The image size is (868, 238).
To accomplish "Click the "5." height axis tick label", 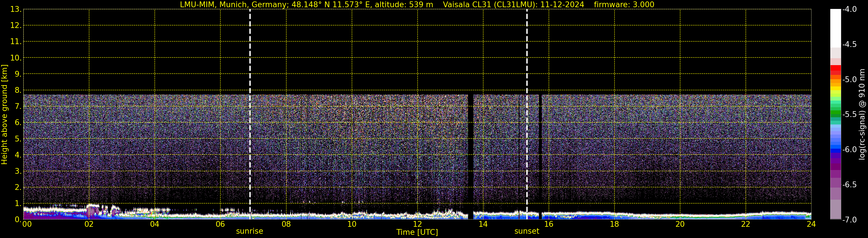I will tap(18, 139).
